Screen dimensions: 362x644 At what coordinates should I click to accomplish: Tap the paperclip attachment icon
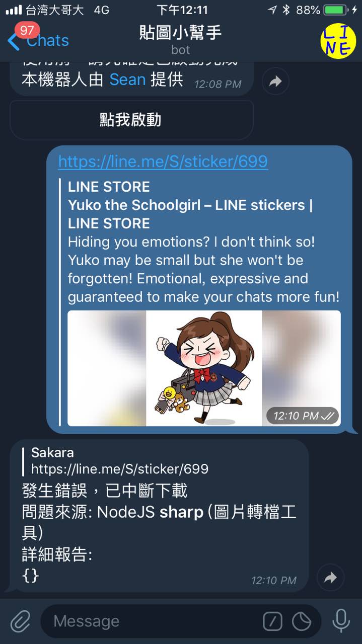[x=21, y=621]
